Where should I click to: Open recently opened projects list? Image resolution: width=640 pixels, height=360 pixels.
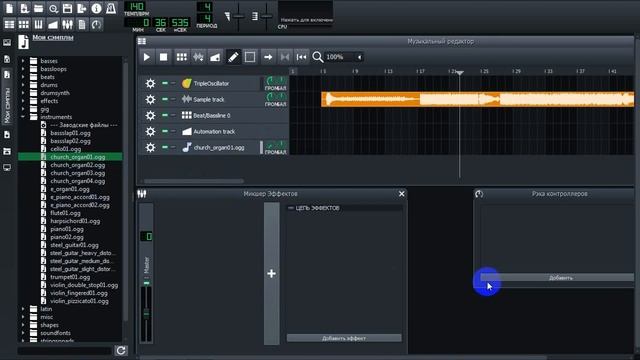coord(53,9)
